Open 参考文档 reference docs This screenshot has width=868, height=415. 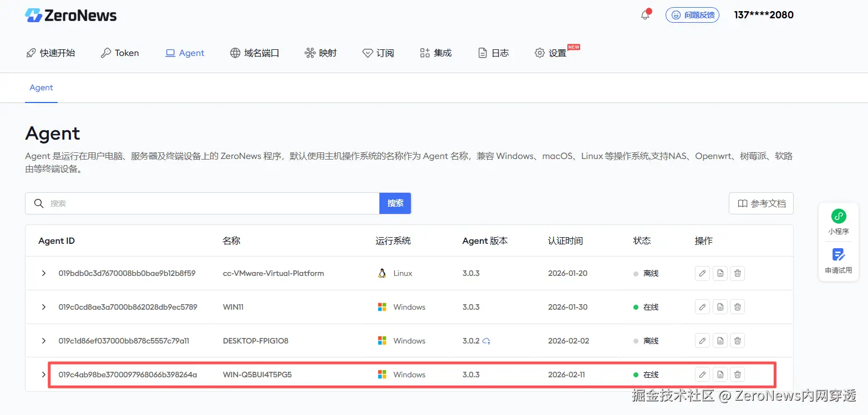click(761, 203)
